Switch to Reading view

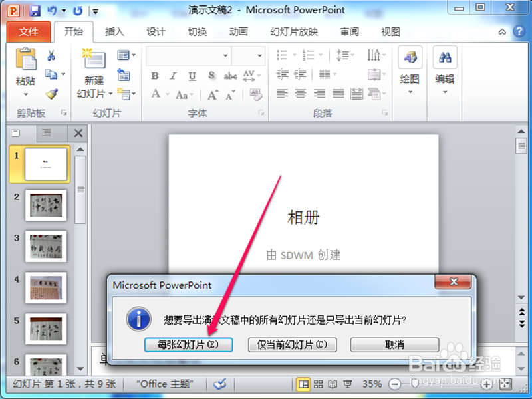pos(333,384)
